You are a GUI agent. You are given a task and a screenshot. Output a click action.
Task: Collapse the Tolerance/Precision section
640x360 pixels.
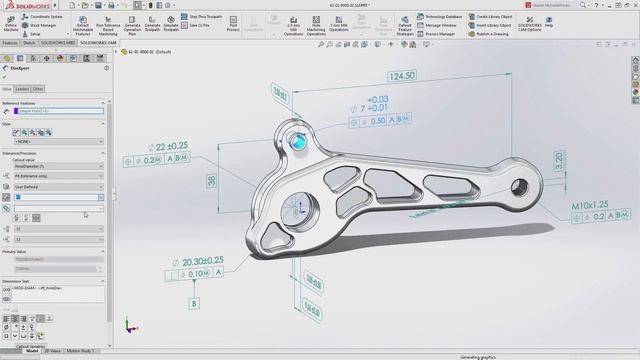103,153
